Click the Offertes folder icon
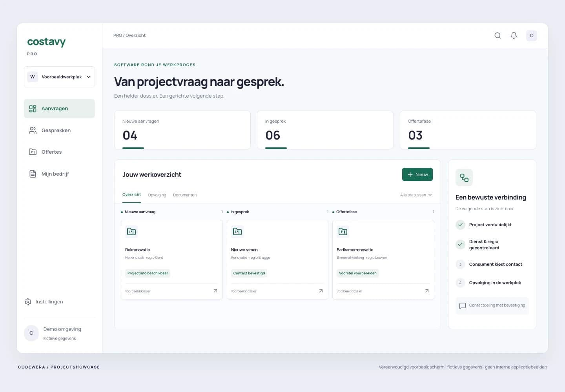565x392 pixels. (x=33, y=152)
